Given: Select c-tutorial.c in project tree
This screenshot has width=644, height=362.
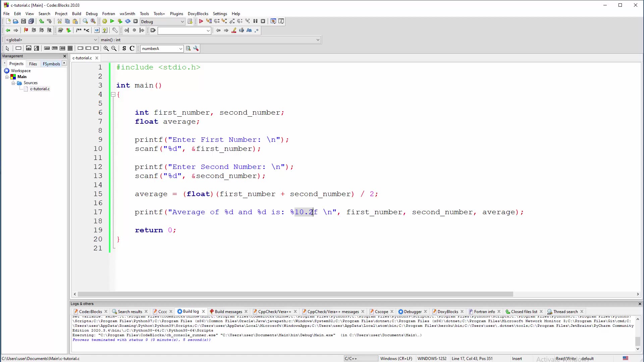Looking at the screenshot, I should click(x=40, y=89).
